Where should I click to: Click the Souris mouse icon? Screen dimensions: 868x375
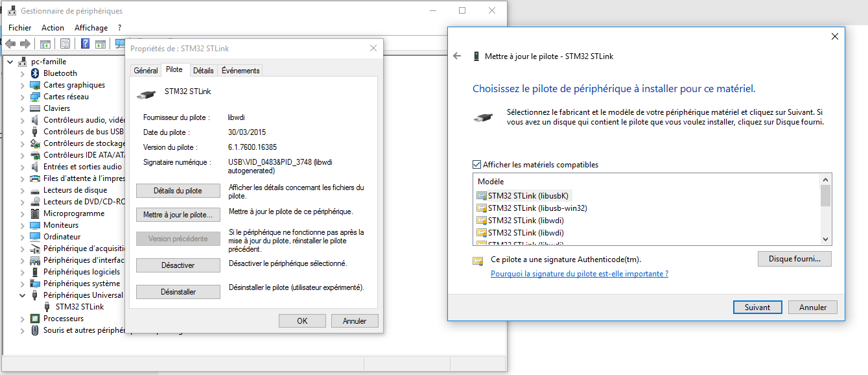(36, 330)
